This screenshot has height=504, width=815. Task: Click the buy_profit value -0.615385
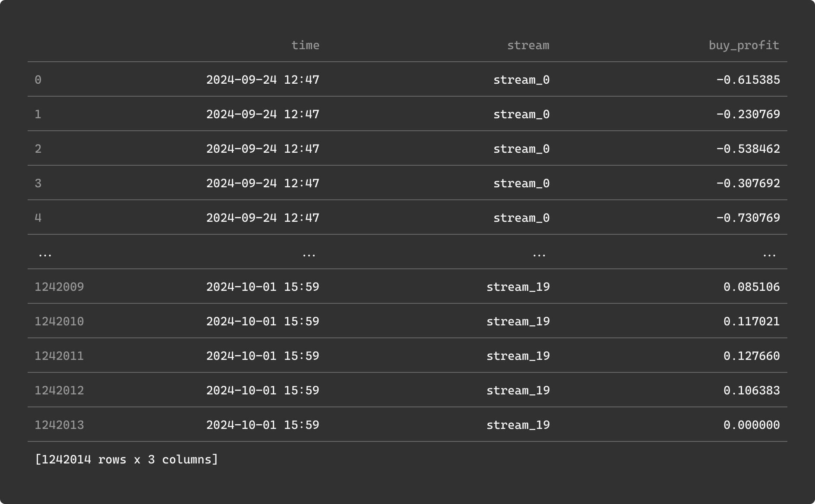(x=748, y=80)
